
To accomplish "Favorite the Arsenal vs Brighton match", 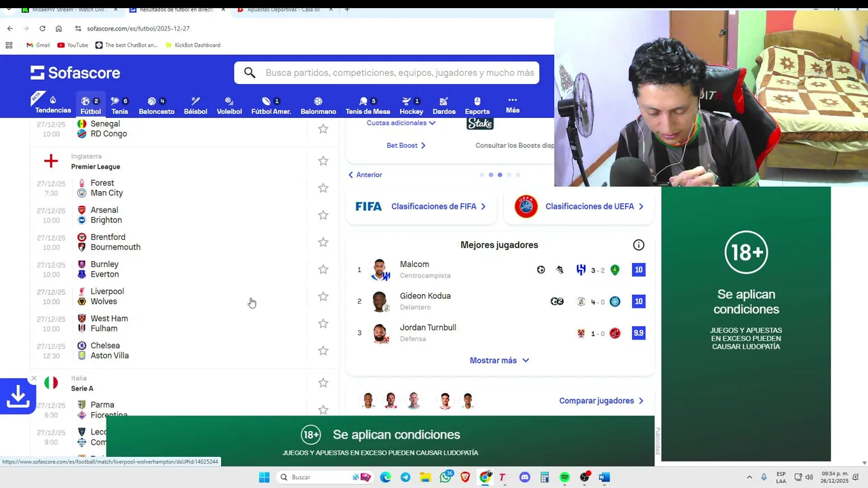I will (323, 215).
